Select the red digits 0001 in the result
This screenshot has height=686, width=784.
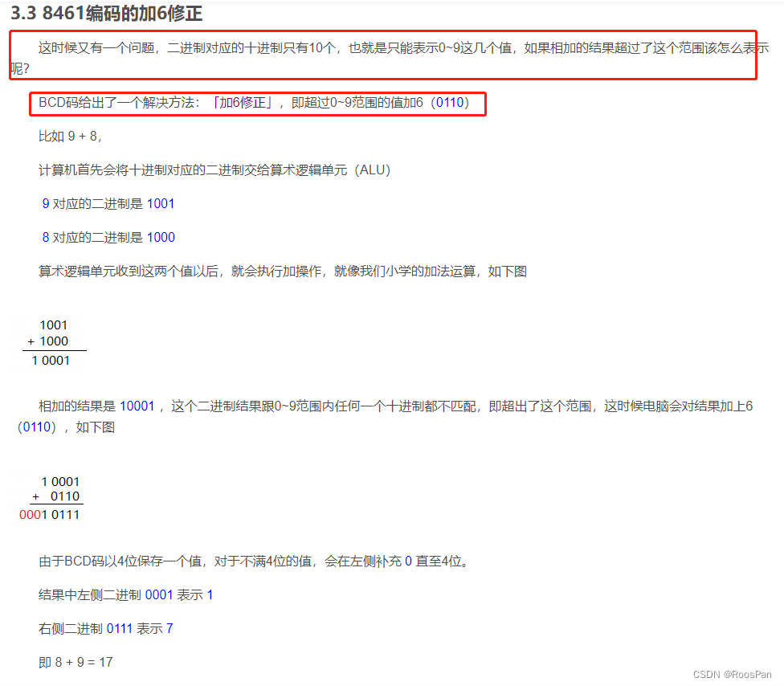point(30,514)
